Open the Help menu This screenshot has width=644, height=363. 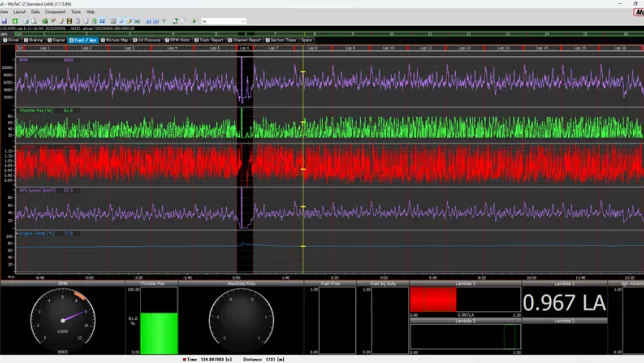point(91,12)
